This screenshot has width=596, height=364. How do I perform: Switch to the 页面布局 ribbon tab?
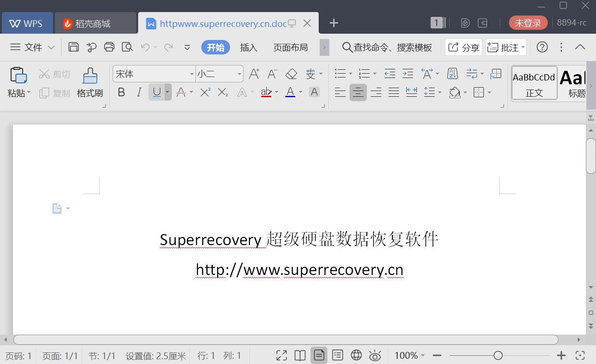point(290,47)
